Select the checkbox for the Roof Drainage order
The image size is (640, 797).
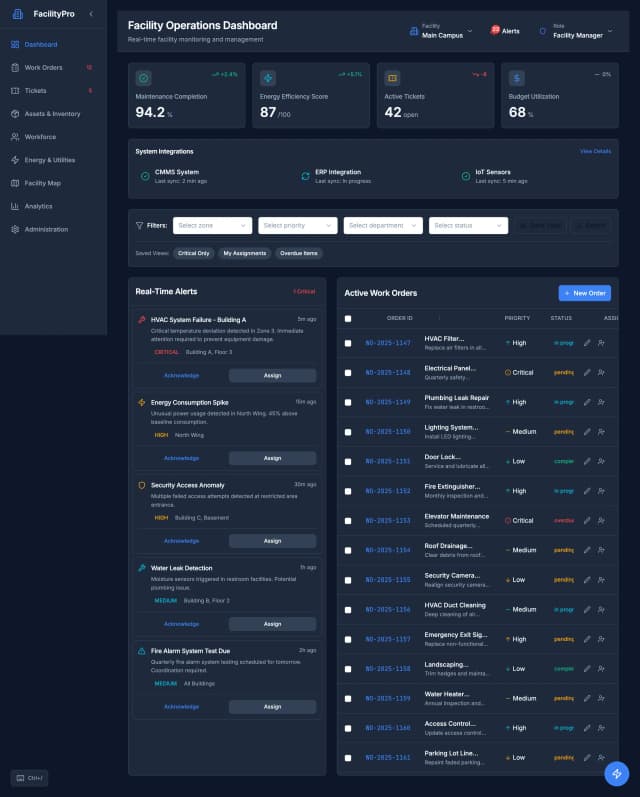tap(348, 550)
